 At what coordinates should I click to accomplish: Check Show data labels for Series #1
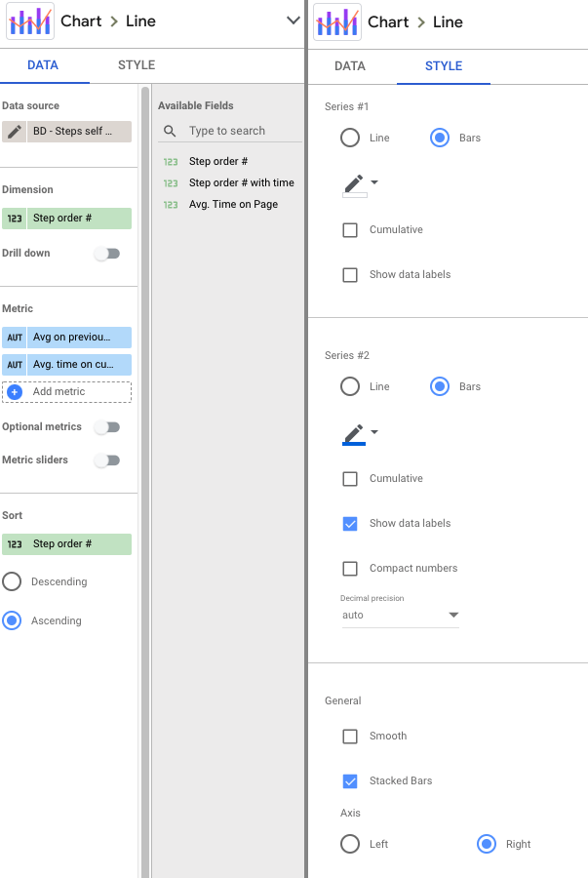click(x=350, y=275)
